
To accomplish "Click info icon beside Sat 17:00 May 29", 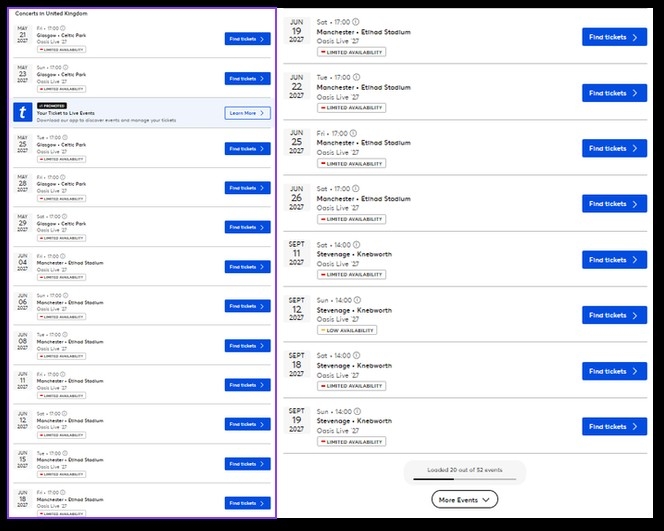I will (64, 216).
